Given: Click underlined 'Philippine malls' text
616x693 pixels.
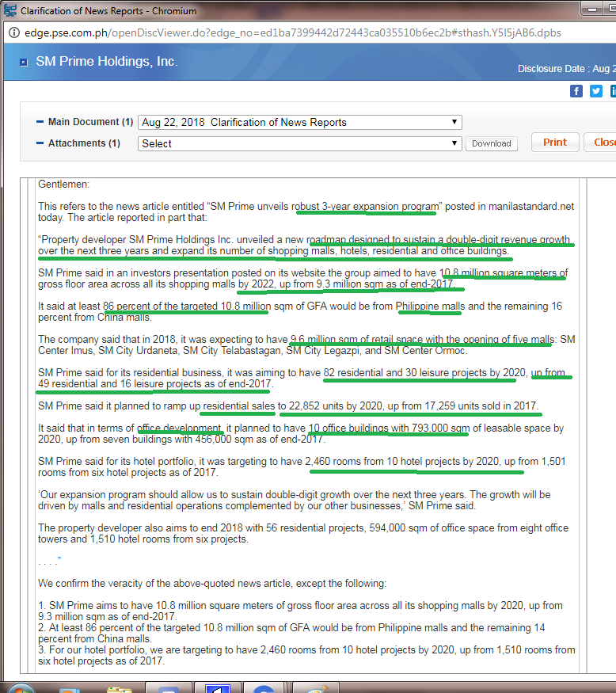Looking at the screenshot, I should (x=430, y=306).
